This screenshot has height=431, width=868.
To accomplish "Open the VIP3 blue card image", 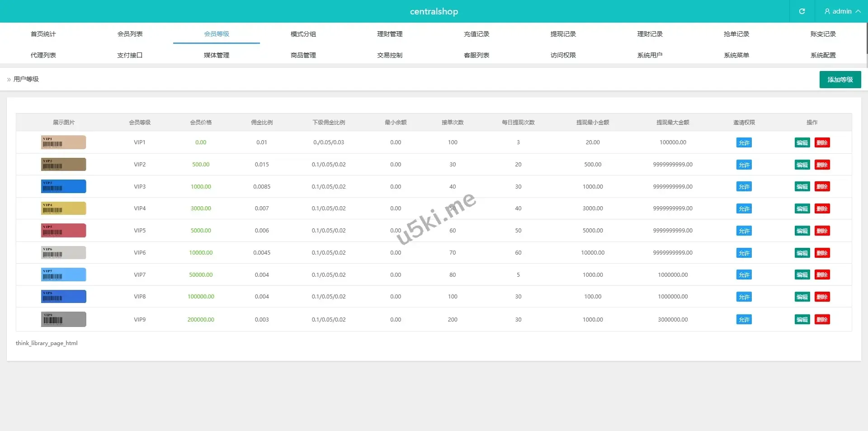I will 63,186.
